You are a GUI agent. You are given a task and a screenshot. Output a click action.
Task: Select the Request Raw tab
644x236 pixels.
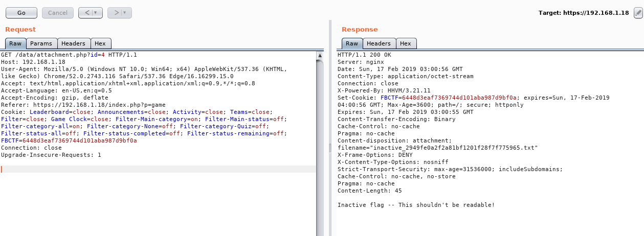point(15,43)
